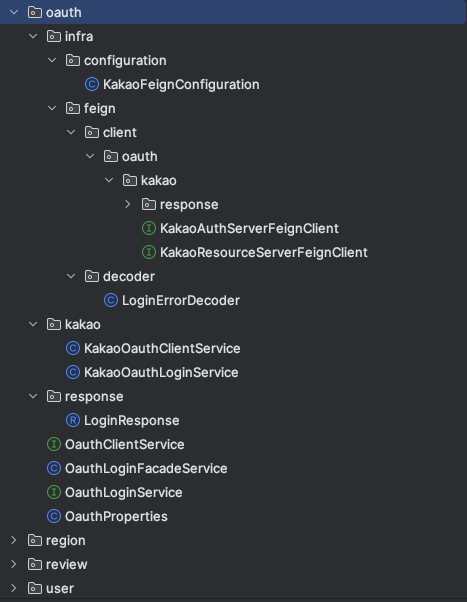Select the configuration folder label
The image size is (467, 602).
pos(125,60)
